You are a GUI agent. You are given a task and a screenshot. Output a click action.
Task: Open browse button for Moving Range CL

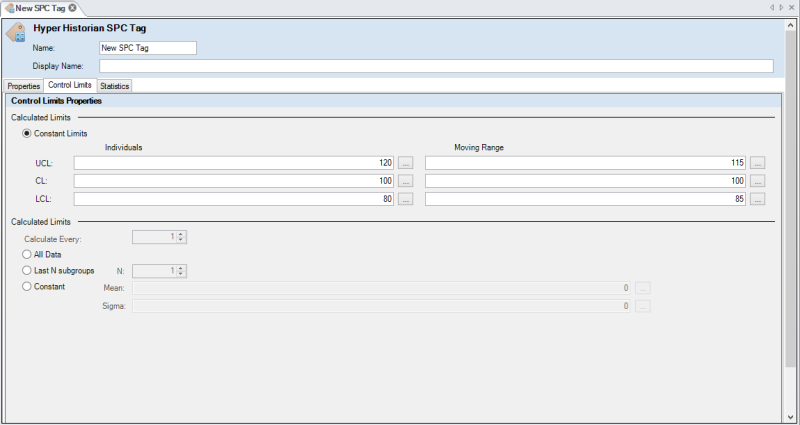[758, 181]
